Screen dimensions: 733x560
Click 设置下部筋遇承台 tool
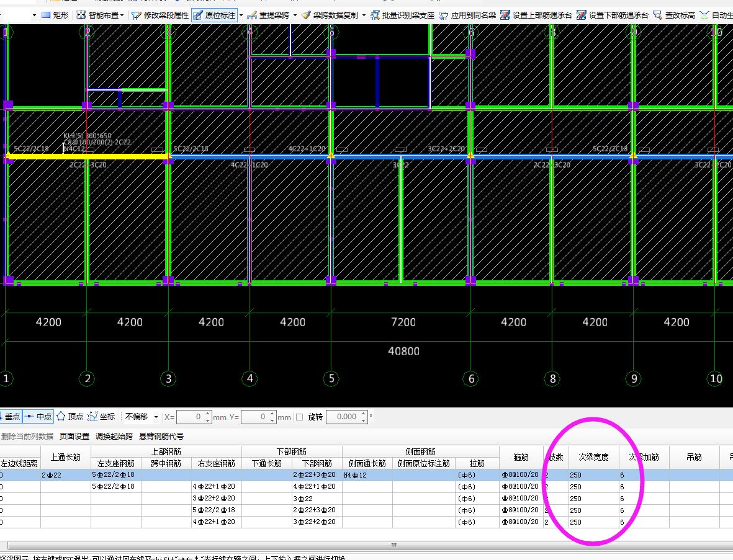point(613,15)
